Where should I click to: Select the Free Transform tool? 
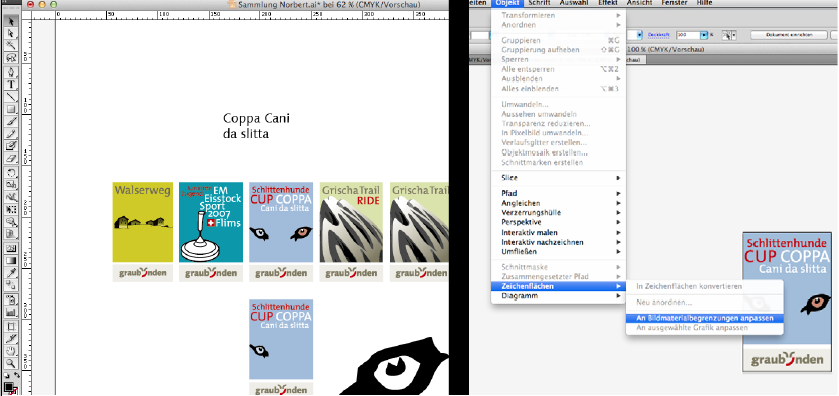[11, 209]
